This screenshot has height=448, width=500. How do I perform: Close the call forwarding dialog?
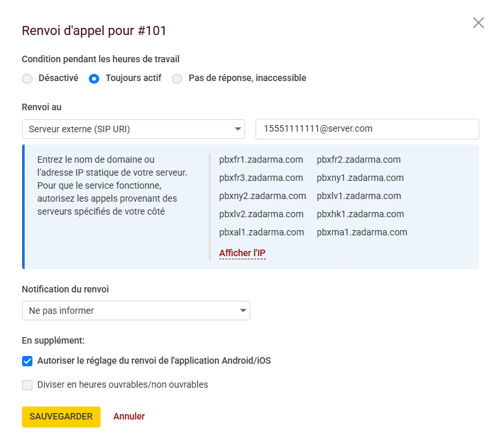pos(479,23)
